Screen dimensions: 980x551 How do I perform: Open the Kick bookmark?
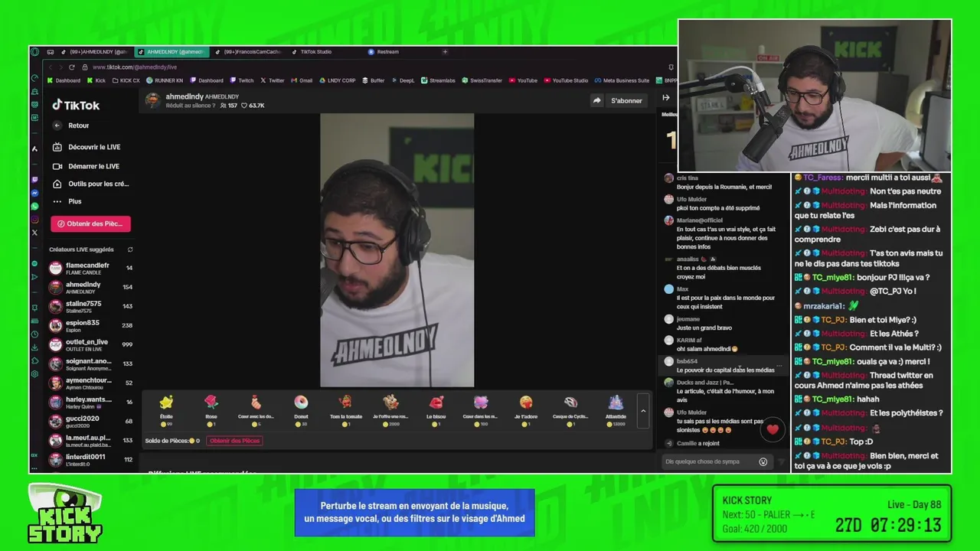click(96, 80)
